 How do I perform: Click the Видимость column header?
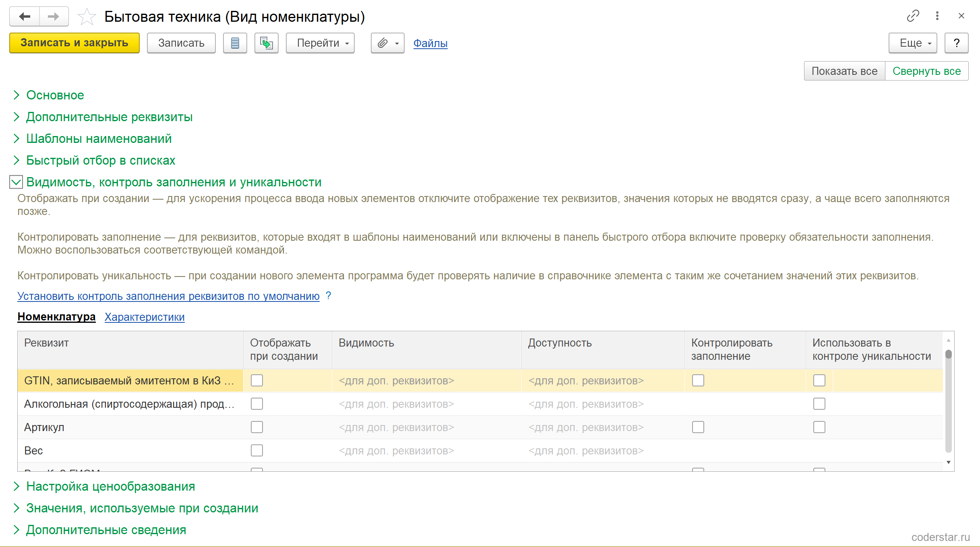click(426, 350)
